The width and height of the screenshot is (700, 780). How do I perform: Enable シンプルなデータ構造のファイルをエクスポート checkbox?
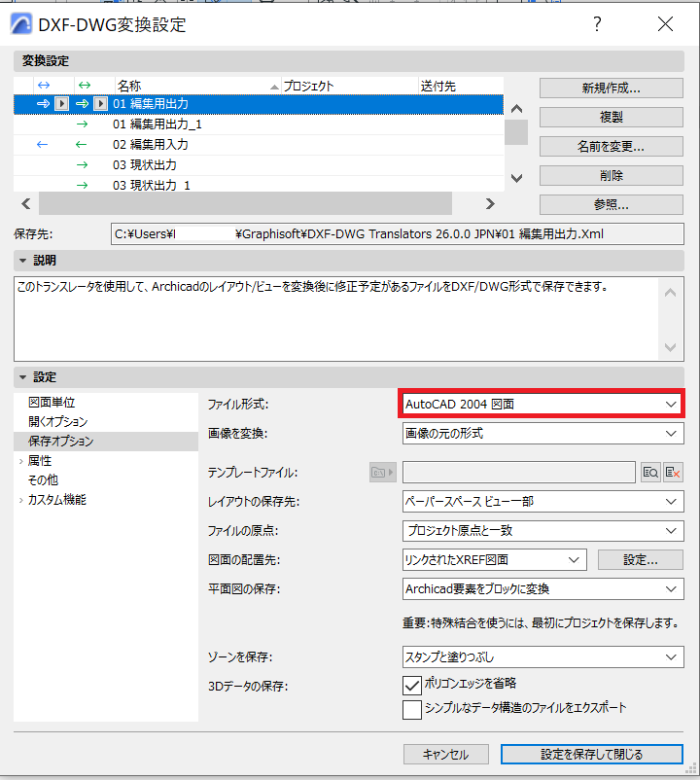[411, 709]
